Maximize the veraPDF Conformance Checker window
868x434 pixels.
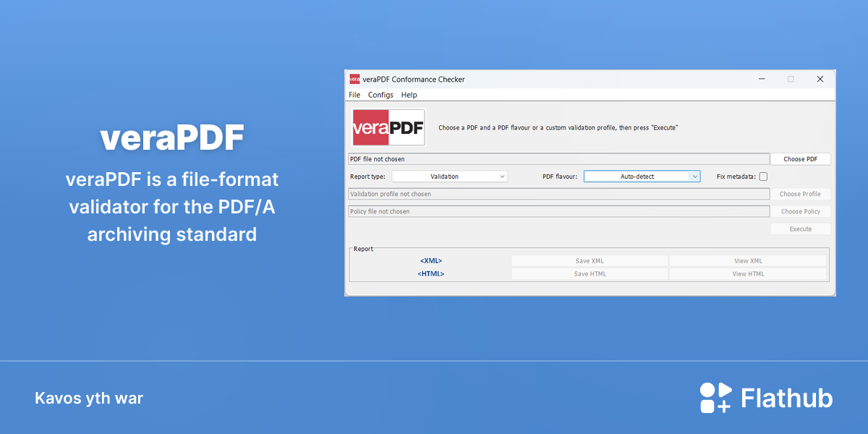click(x=791, y=79)
